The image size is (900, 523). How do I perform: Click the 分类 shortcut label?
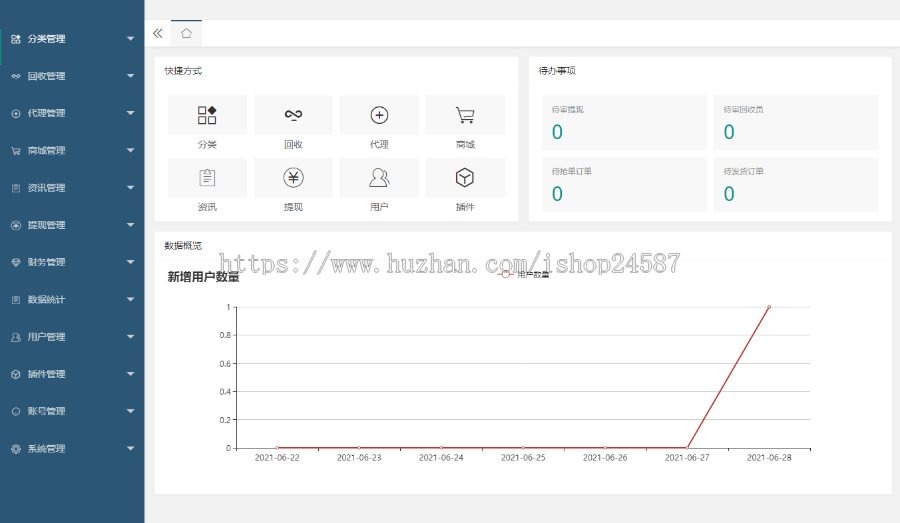[207, 145]
